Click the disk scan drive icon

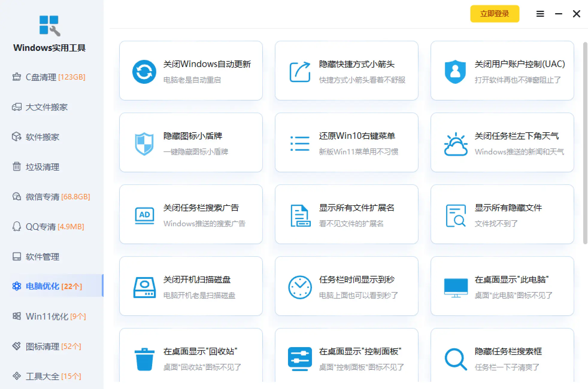144,287
